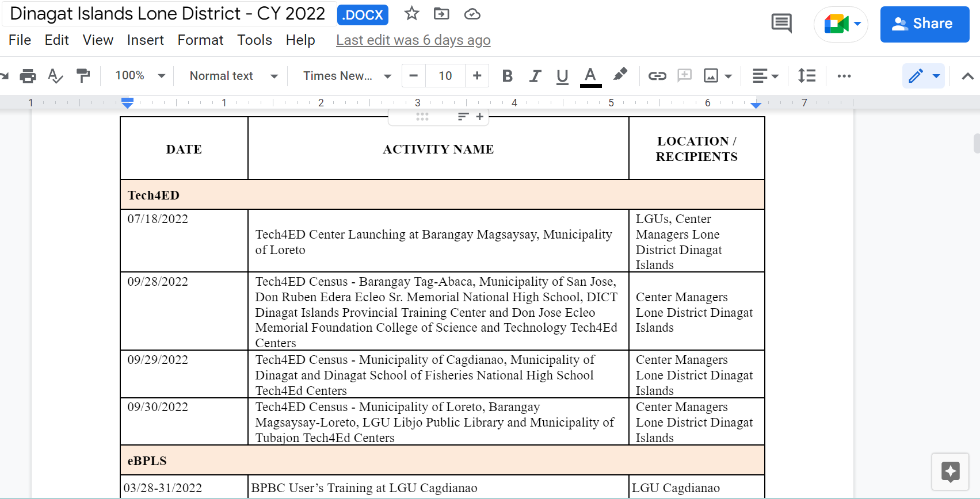Click the ACTIVITY NAME header cell
Viewport: 980px width, 499px height.
click(438, 149)
